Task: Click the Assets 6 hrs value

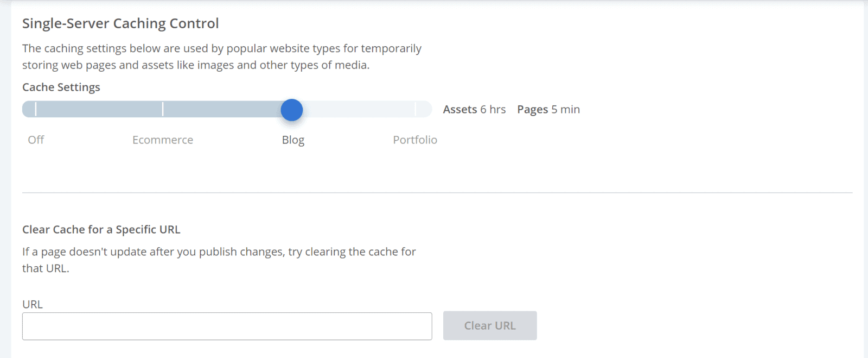Action: 474,109
